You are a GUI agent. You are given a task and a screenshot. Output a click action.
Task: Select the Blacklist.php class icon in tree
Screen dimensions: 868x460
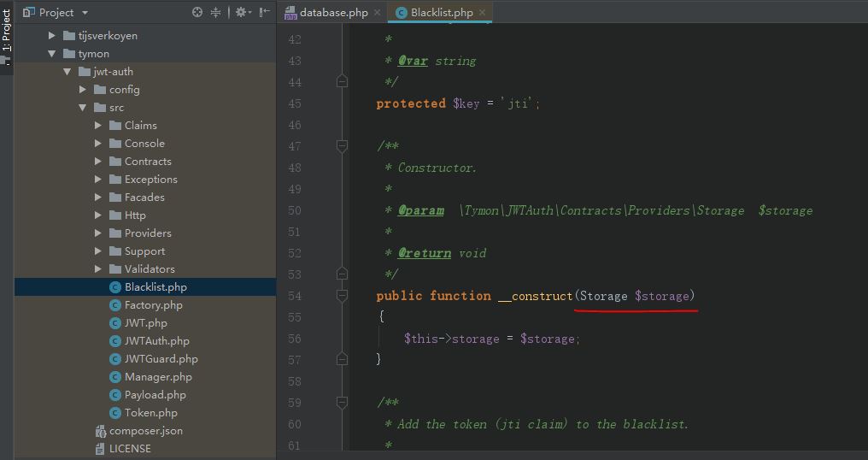(115, 287)
